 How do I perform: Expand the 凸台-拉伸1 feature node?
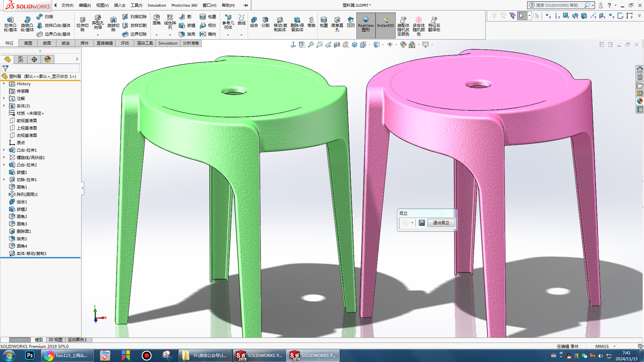tap(4, 150)
